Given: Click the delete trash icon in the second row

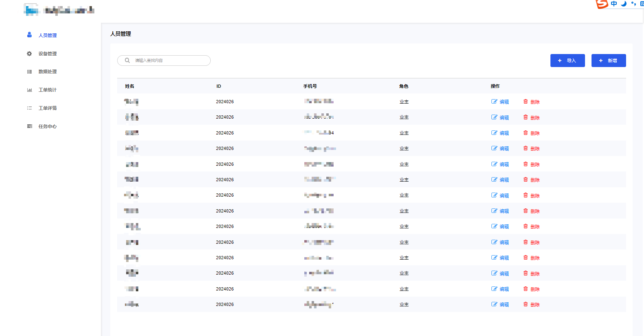Looking at the screenshot, I should click(526, 117).
